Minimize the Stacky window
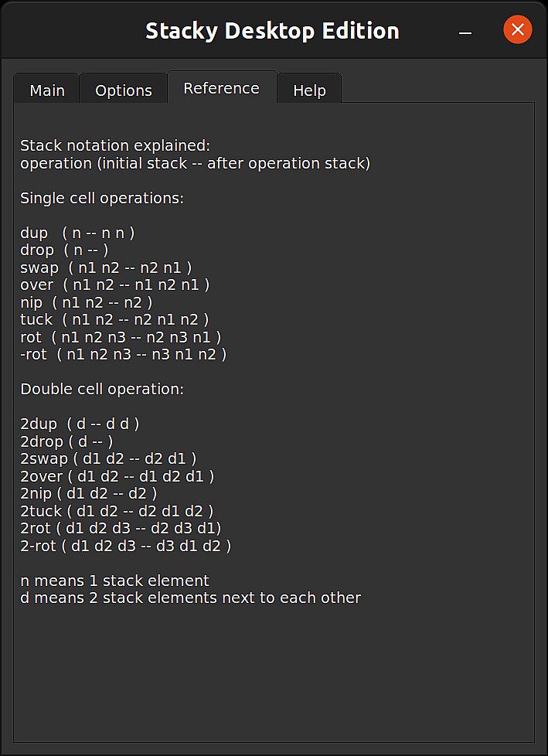 point(465,31)
